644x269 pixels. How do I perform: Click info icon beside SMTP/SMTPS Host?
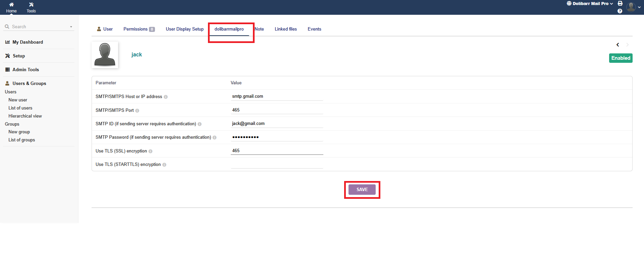coord(166,97)
